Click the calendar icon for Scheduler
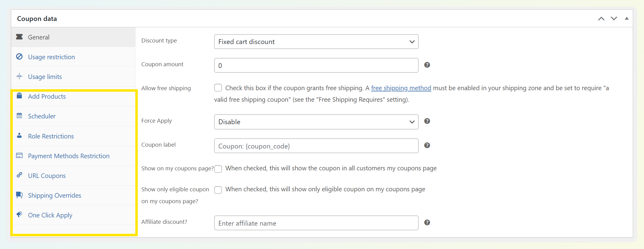The width and height of the screenshot is (644, 249). pos(19,116)
